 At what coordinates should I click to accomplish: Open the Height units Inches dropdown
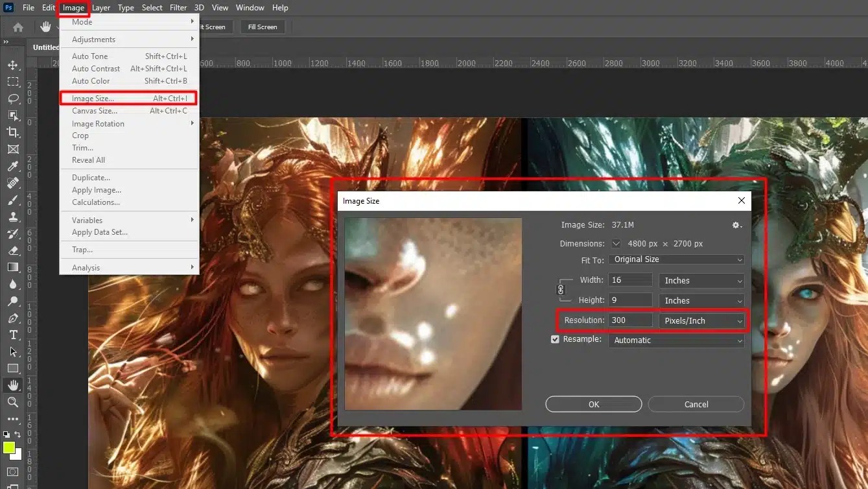(702, 300)
